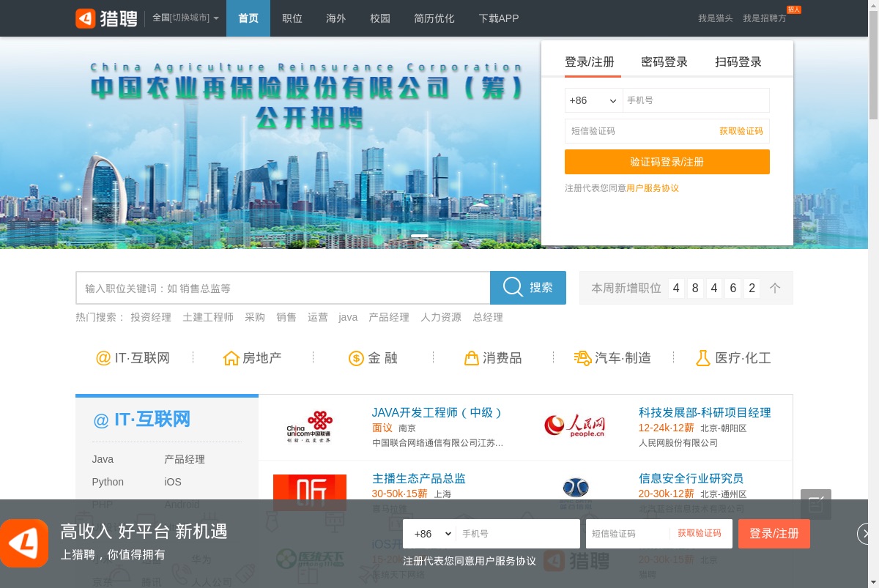Viewport: 879px width, 588px height.
Task: Select the 消费品 industry category
Action: coord(493,358)
